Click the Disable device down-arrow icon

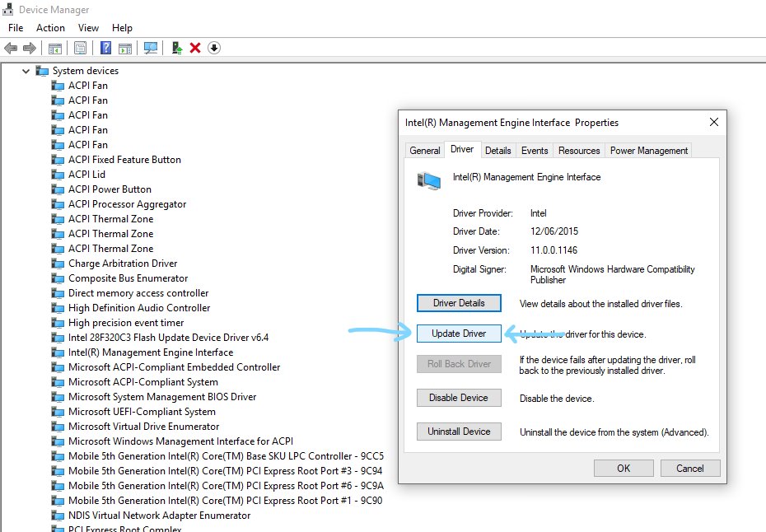(213, 48)
